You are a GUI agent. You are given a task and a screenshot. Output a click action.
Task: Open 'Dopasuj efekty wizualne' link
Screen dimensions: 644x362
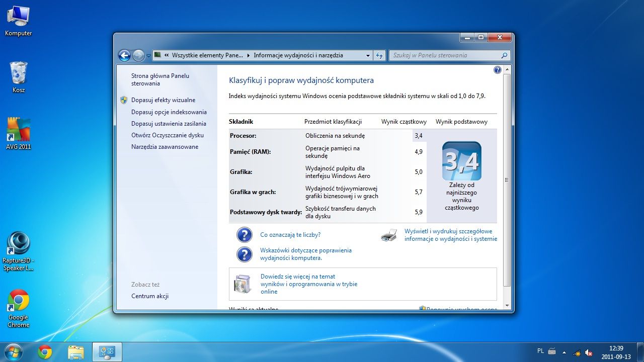[163, 100]
